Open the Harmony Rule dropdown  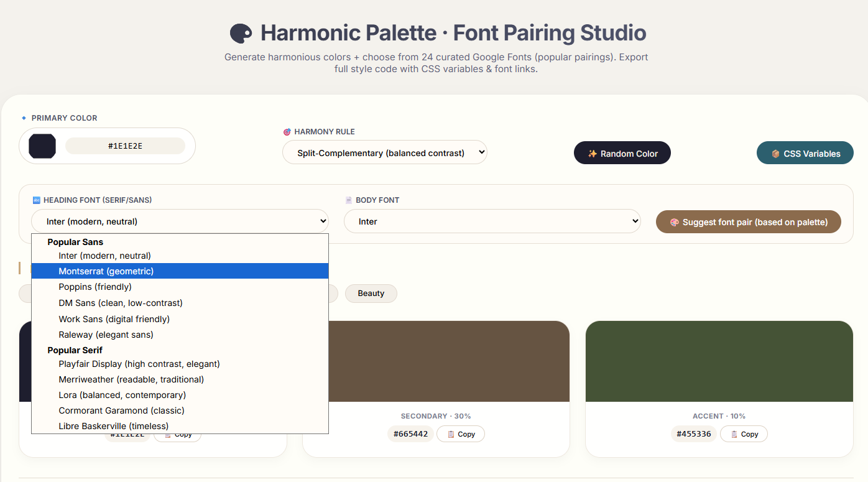[x=384, y=152]
